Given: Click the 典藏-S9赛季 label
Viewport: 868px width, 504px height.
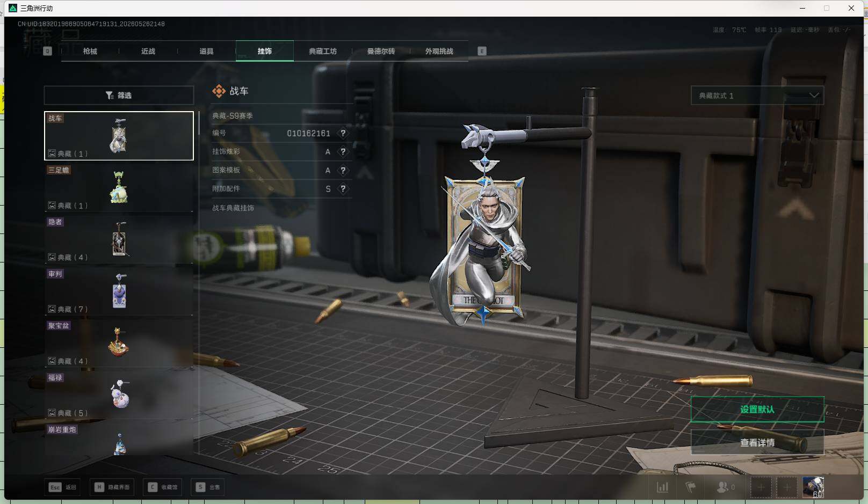Looking at the screenshot, I should point(233,115).
